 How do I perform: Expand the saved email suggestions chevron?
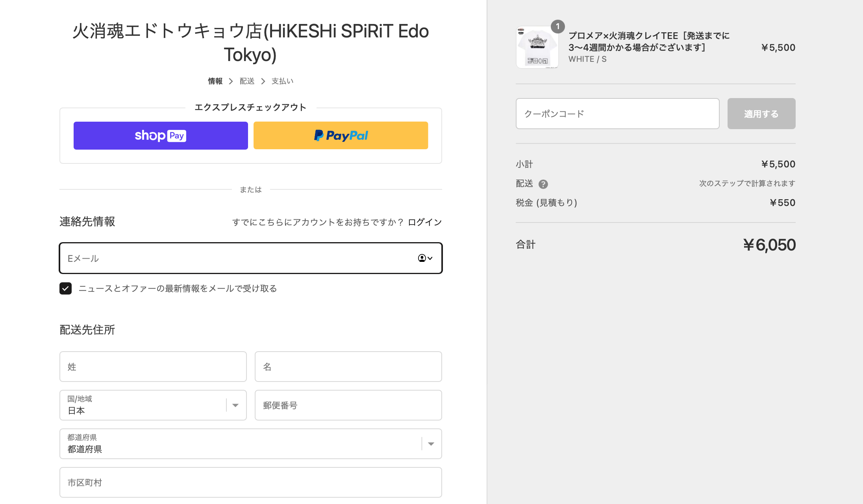pos(429,259)
